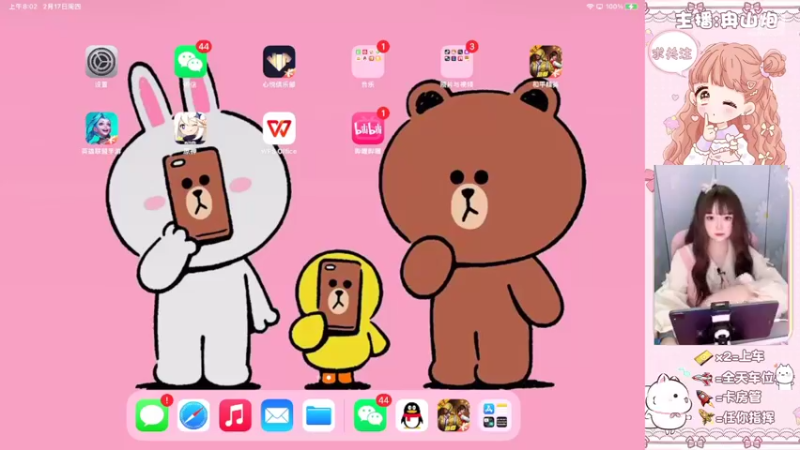Open the Files app in the dock
Screen dimensions: 800x450
pyautogui.click(x=319, y=415)
